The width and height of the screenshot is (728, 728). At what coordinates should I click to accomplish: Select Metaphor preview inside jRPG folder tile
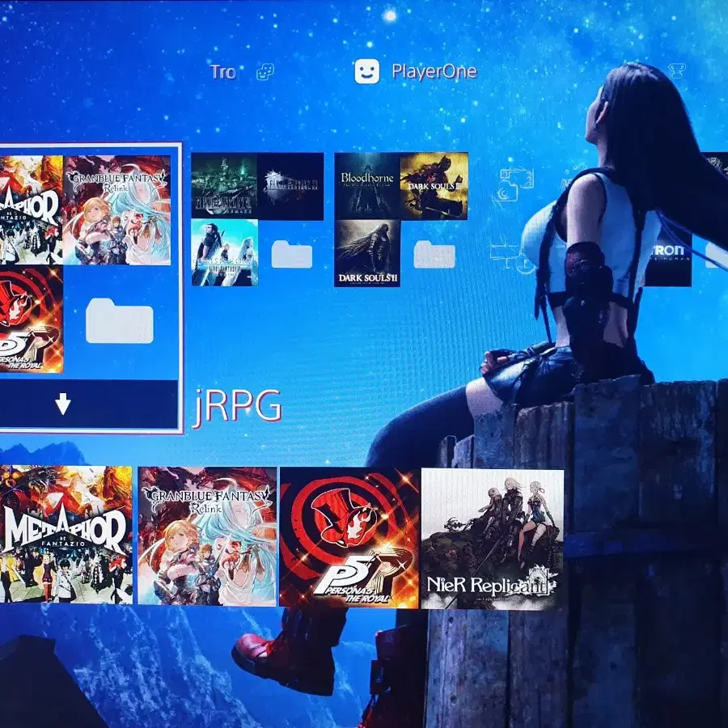coord(31,210)
